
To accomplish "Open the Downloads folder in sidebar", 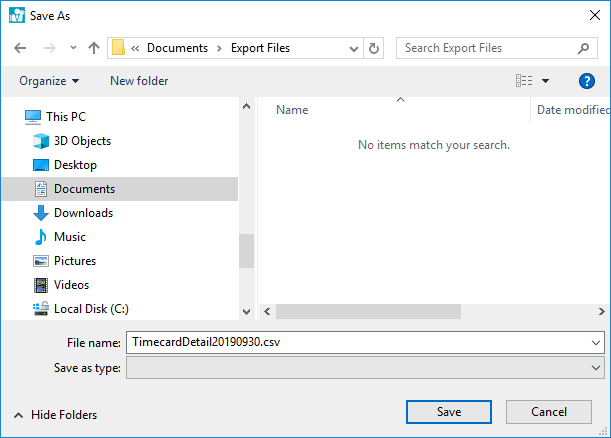I will pos(83,213).
